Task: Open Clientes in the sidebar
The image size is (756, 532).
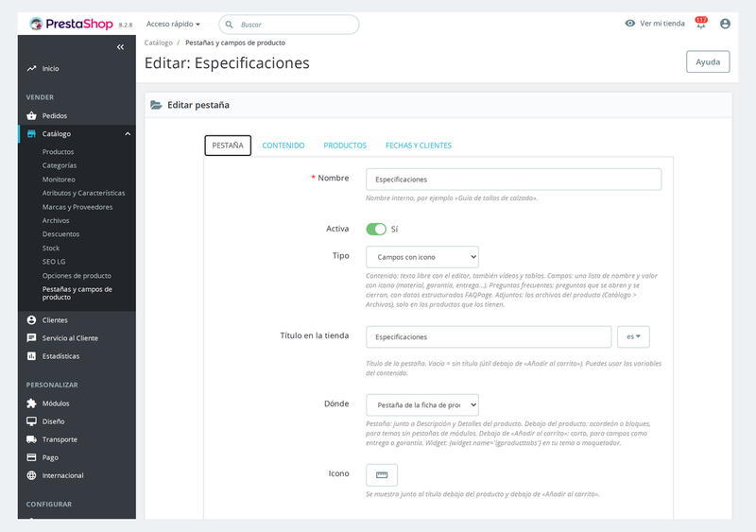Action: (55, 319)
